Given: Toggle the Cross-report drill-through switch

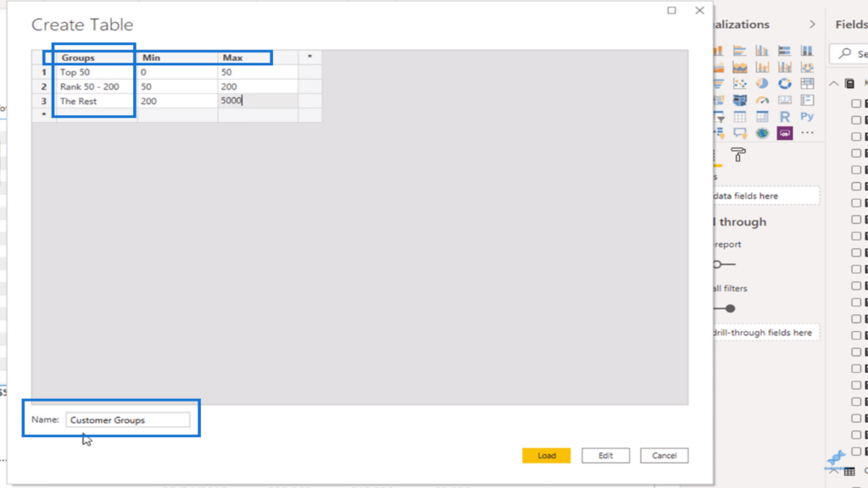Looking at the screenshot, I should [x=724, y=264].
